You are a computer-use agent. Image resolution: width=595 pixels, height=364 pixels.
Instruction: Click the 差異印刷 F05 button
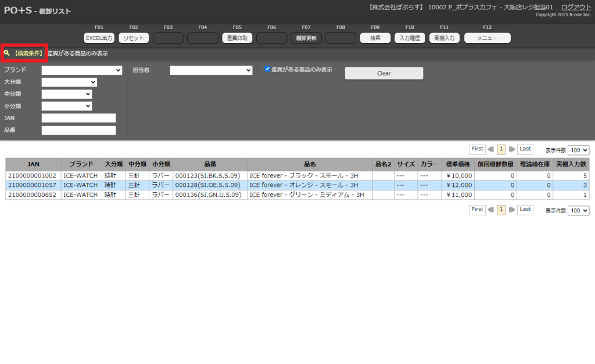pos(237,38)
